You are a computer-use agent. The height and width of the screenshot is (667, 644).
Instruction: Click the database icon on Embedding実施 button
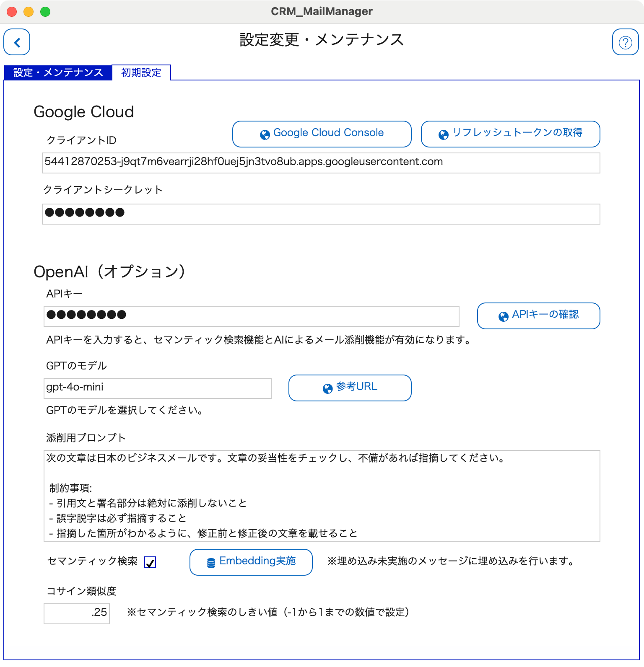(211, 563)
